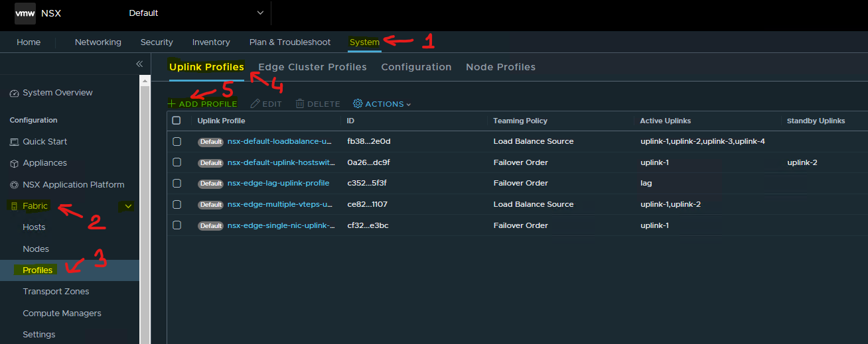The image size is (868, 344).
Task: Click the Quick Start monitor icon
Action: 15,142
